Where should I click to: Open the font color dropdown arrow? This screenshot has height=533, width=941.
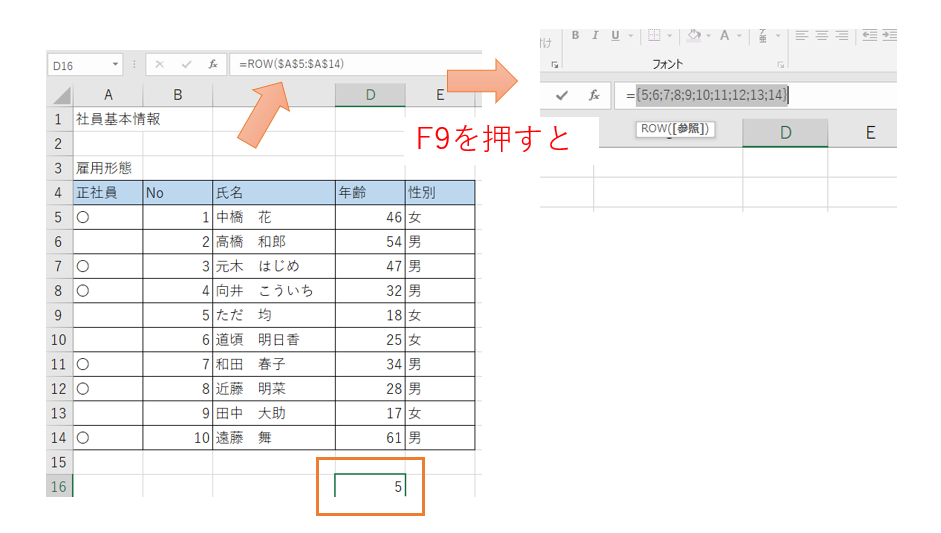tap(739, 36)
